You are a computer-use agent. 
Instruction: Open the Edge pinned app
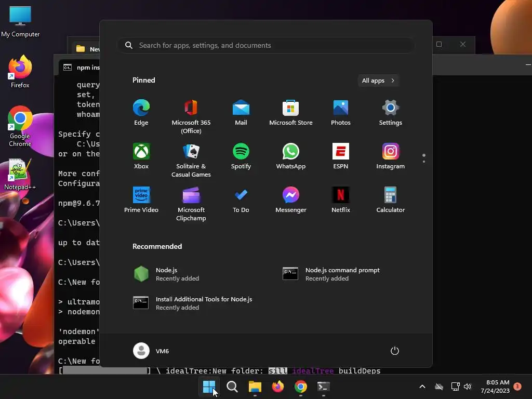click(141, 113)
